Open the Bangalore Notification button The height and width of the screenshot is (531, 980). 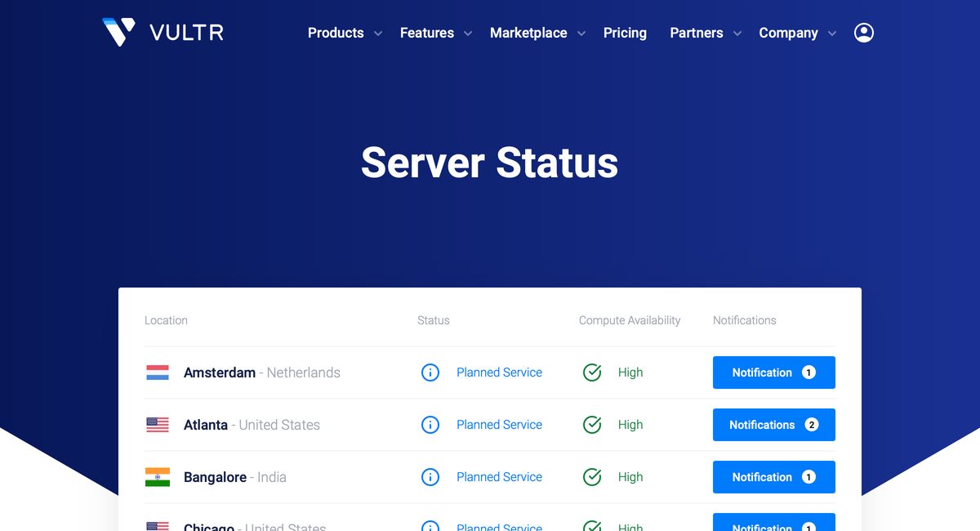[x=774, y=477]
